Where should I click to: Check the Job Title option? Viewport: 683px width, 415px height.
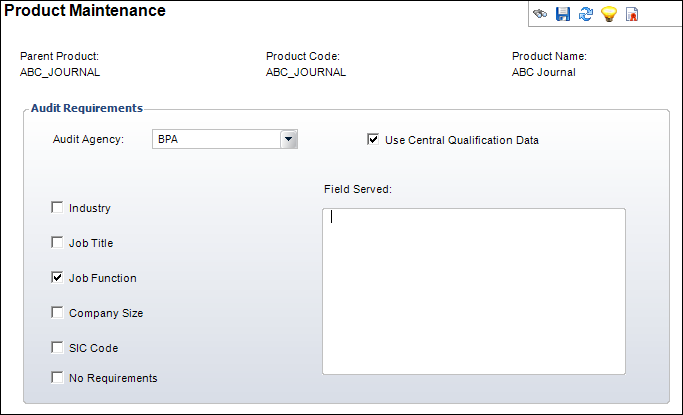point(57,242)
